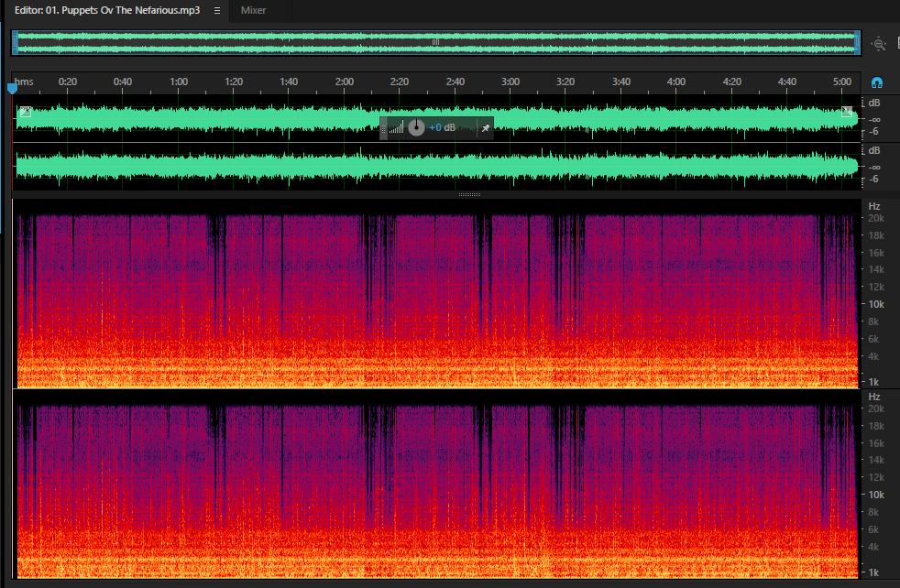Click 1k on the bottom frequency scale
Image resolution: width=900 pixels, height=588 pixels.
pyautogui.click(x=873, y=572)
